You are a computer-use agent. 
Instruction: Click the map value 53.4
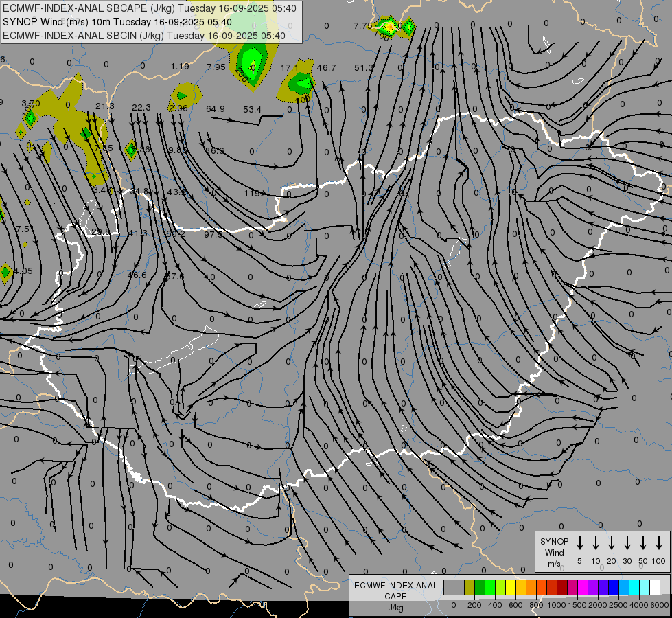pyautogui.click(x=252, y=110)
